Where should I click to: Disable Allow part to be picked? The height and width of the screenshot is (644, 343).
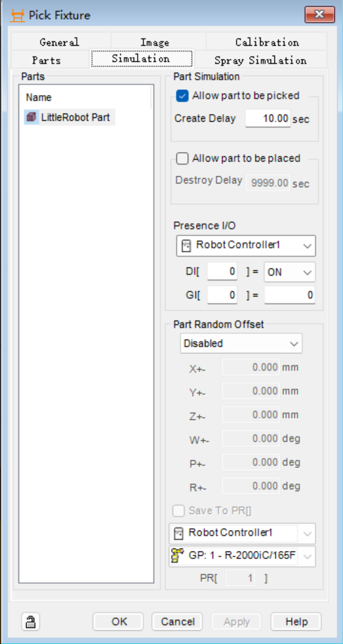point(182,96)
